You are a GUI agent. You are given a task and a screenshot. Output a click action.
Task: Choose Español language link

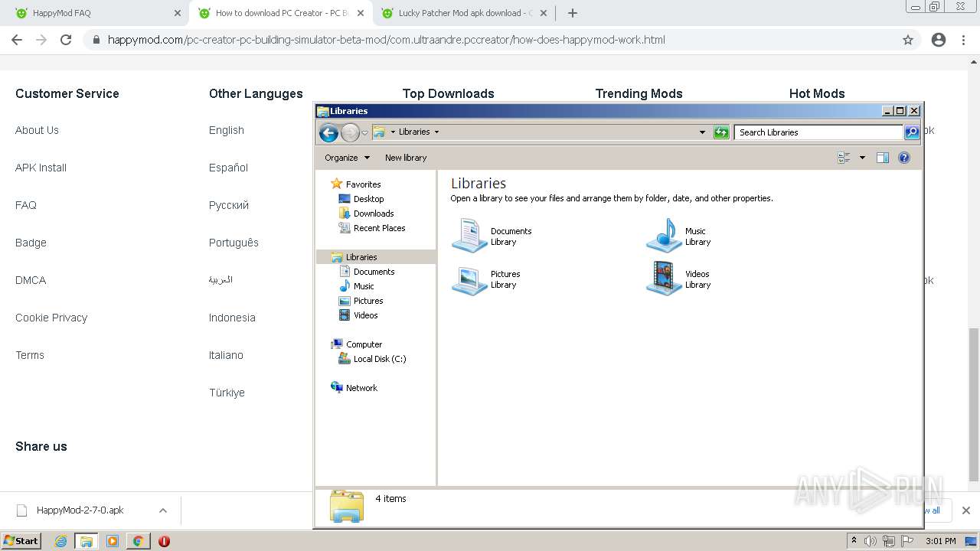point(228,168)
